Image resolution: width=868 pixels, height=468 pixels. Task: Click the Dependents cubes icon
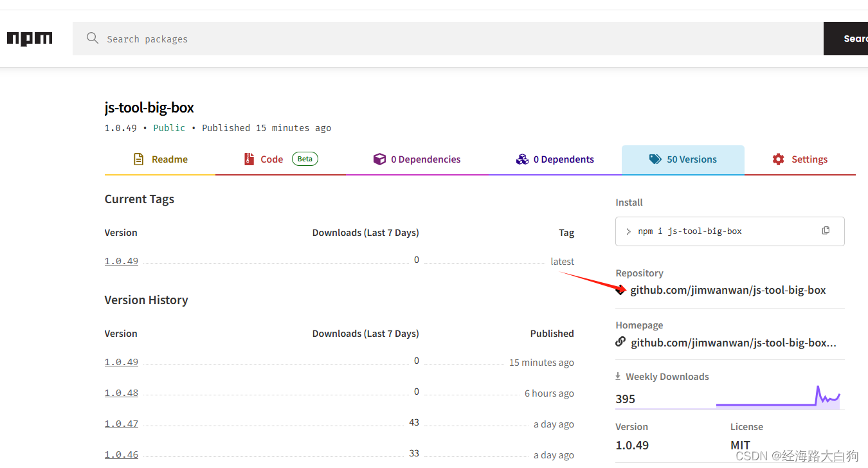click(x=522, y=159)
